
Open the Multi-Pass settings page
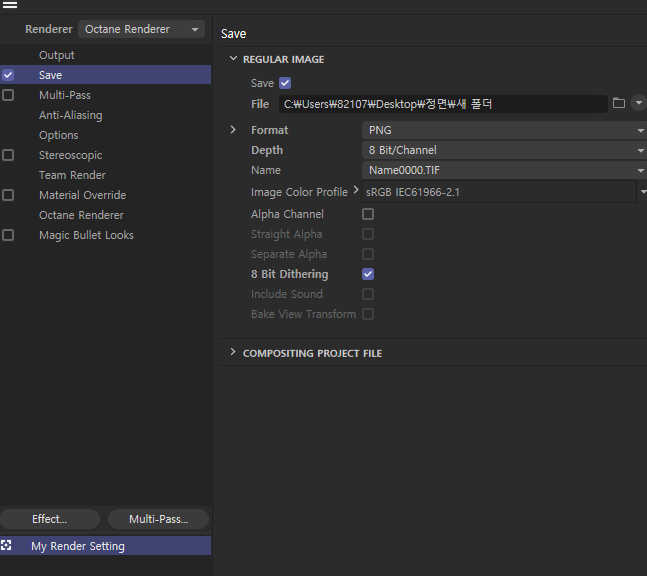(x=65, y=95)
